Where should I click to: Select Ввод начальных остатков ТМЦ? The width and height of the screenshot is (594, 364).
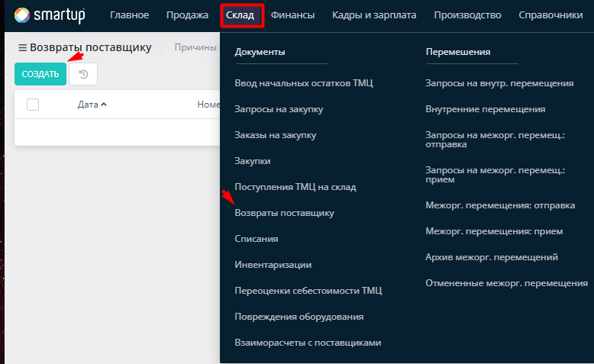[x=304, y=83]
